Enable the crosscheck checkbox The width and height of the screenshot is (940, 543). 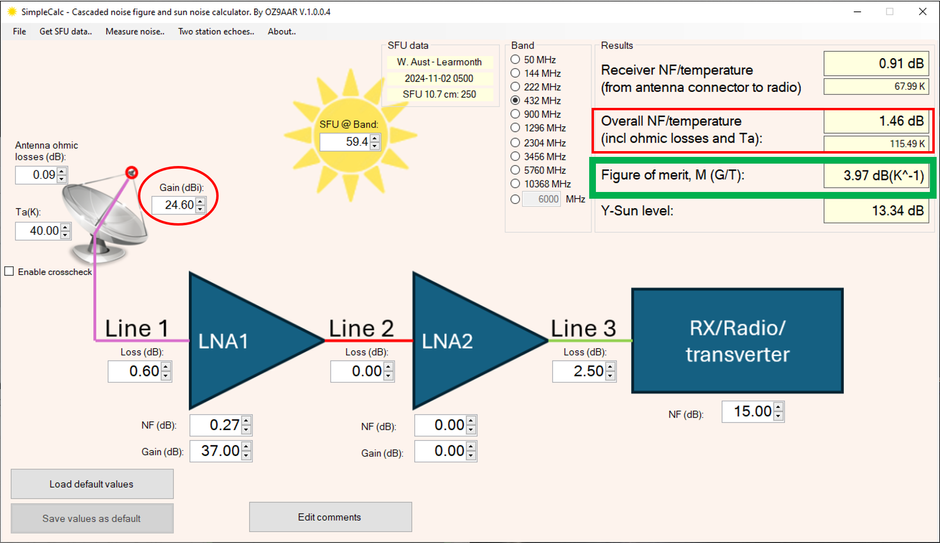[x=9, y=272]
